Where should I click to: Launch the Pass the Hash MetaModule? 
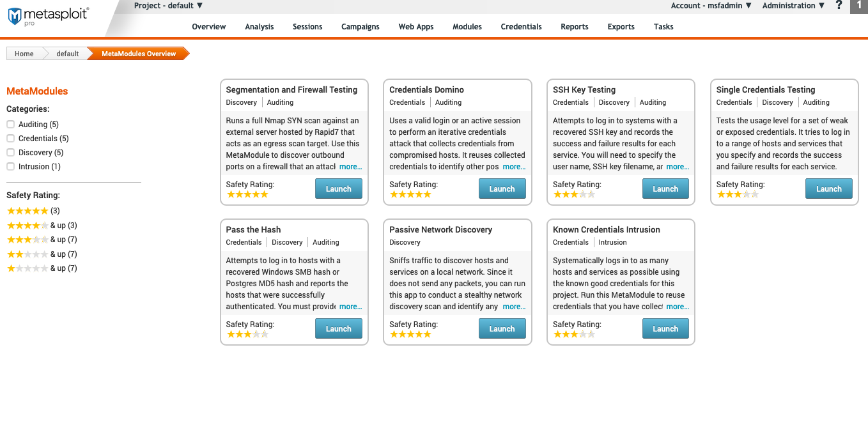coord(338,329)
